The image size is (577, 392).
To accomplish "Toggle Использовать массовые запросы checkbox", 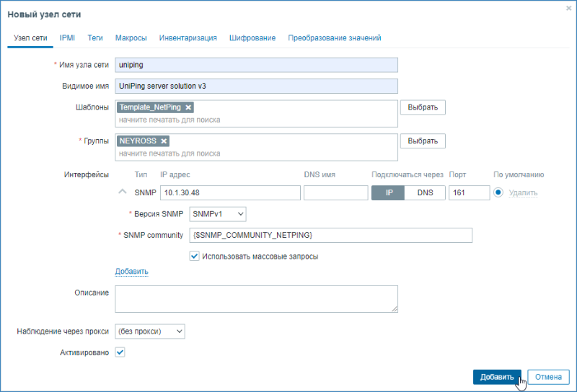I will coord(194,256).
